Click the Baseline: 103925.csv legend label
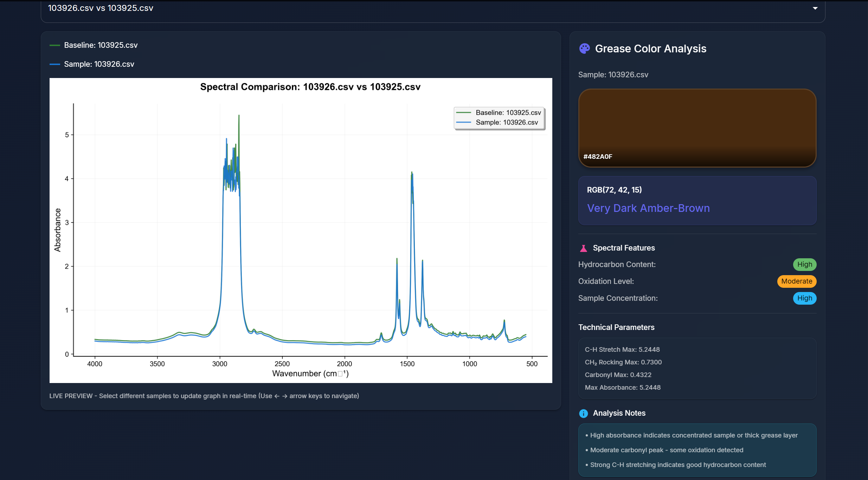The height and width of the screenshot is (480, 868). (x=101, y=45)
